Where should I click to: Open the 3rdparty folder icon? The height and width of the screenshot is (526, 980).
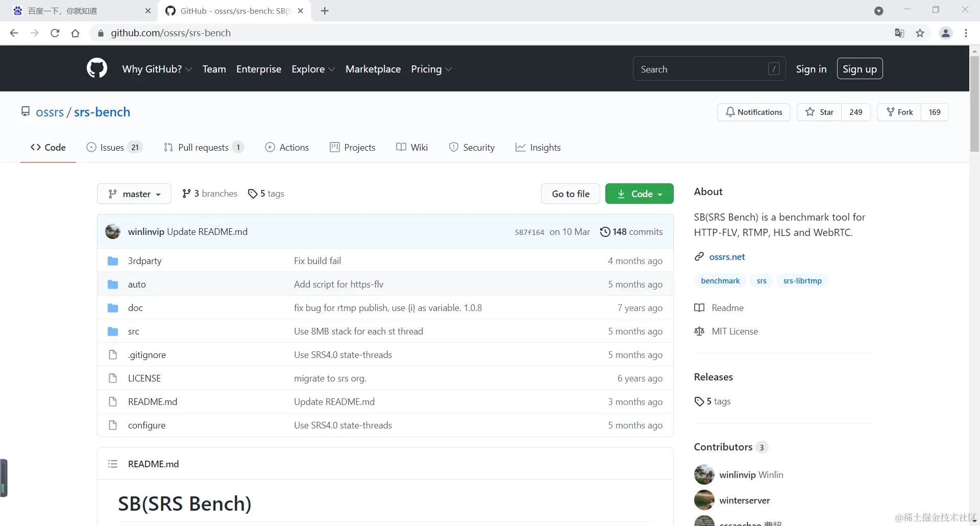tap(113, 261)
